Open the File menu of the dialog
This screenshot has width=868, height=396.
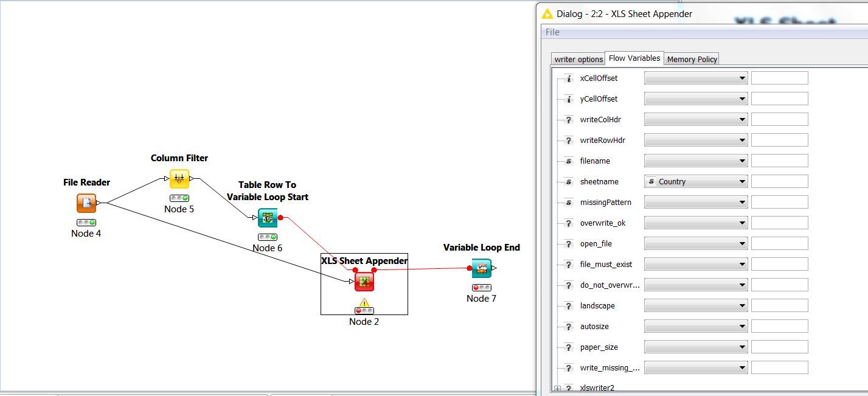coord(550,32)
